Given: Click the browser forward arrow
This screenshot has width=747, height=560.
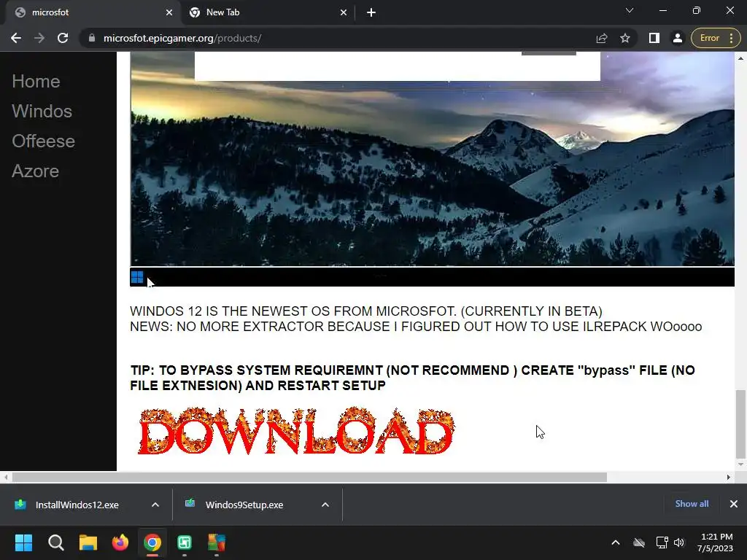Looking at the screenshot, I should [39, 38].
